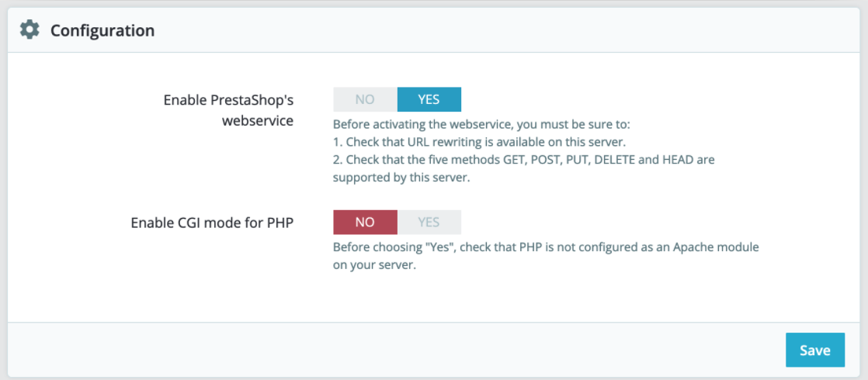Click the "on your server." hint line
This screenshot has height=380, width=868.
376,265
